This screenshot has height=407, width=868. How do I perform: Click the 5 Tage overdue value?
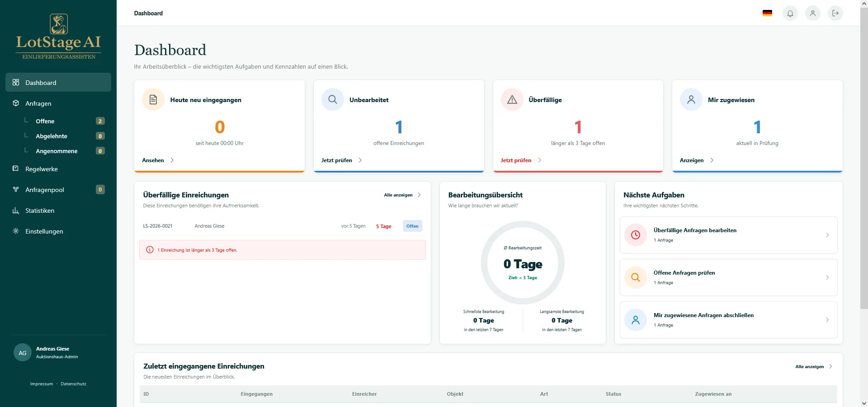point(384,226)
